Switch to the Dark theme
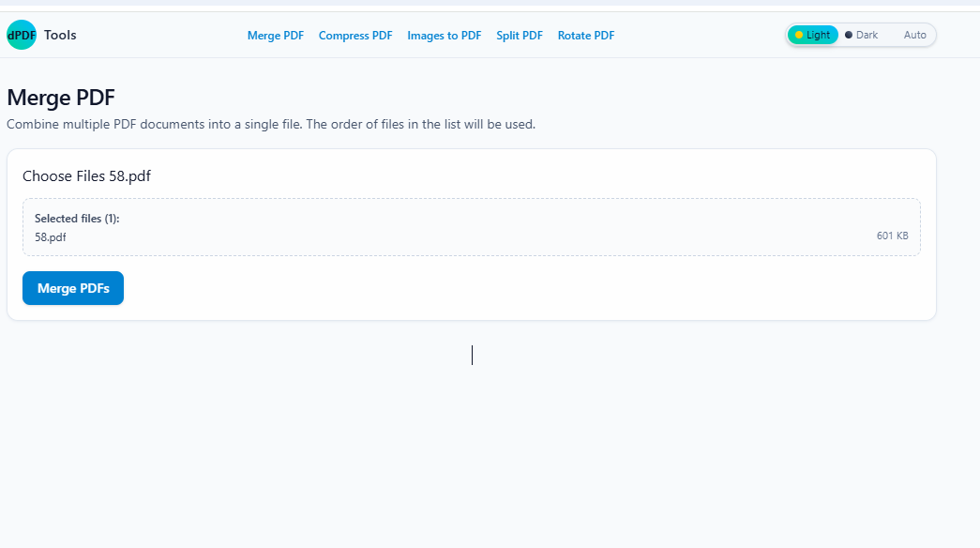Viewport: 980px width, 548px height. click(862, 34)
